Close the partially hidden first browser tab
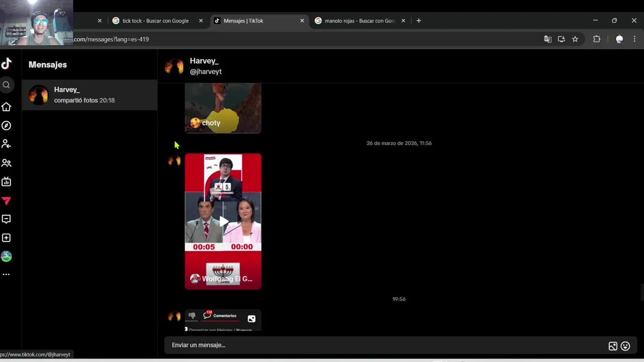The height and width of the screenshot is (362, 644). [100, 21]
